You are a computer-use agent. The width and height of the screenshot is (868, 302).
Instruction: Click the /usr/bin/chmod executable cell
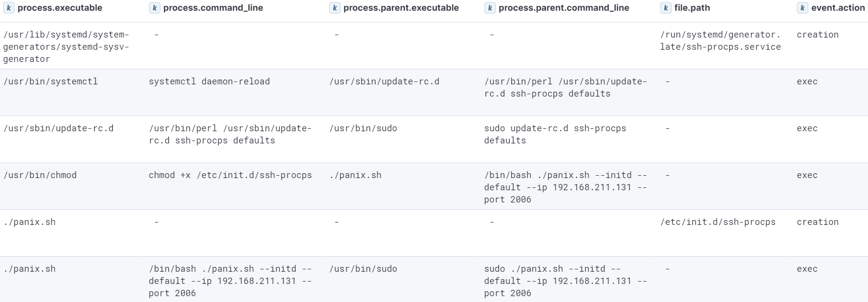[x=40, y=175]
